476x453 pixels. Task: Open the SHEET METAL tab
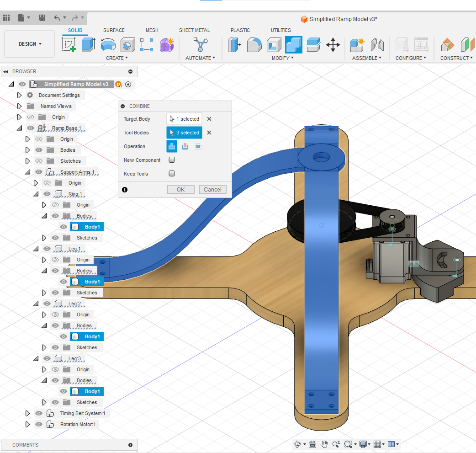coord(195,30)
